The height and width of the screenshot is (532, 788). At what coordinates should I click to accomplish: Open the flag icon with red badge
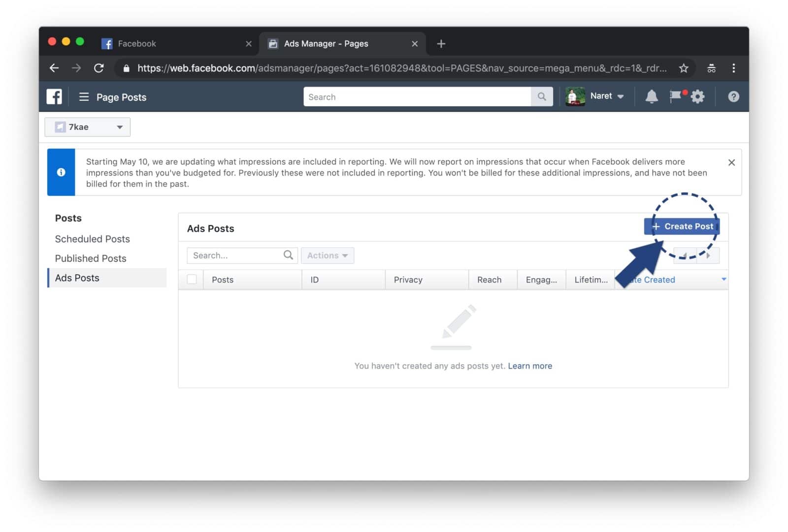pyautogui.click(x=676, y=96)
